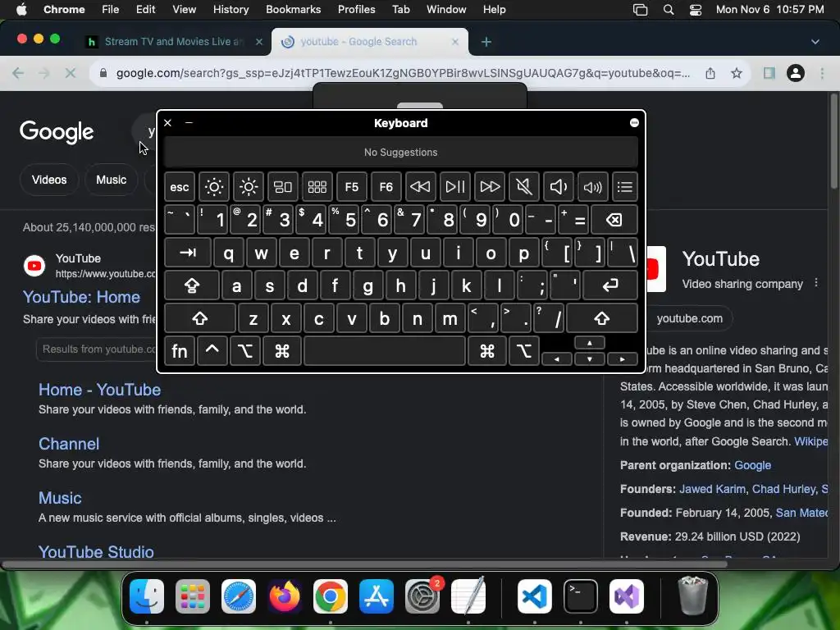Switch to the Stream TV and Movies tab
This screenshot has width=840, height=630.
[174, 42]
